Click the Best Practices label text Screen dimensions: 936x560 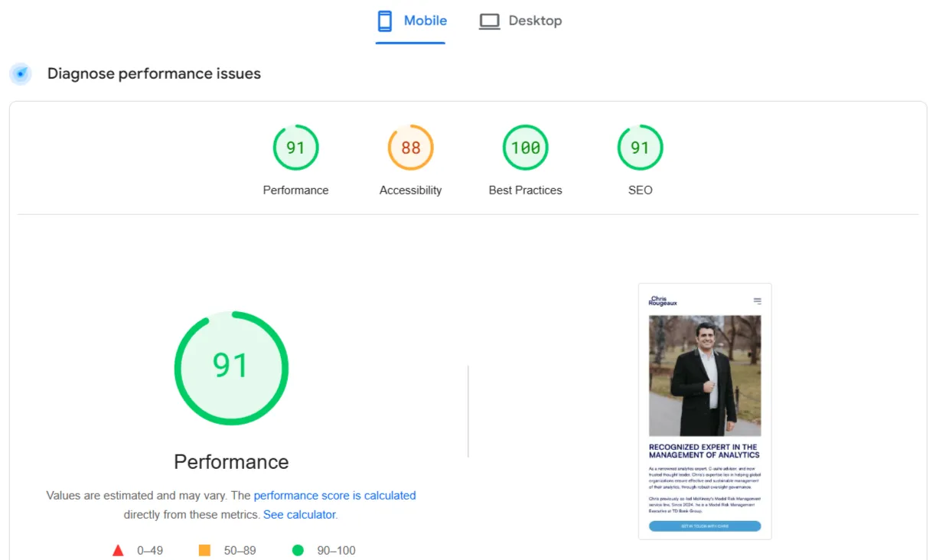(x=526, y=190)
